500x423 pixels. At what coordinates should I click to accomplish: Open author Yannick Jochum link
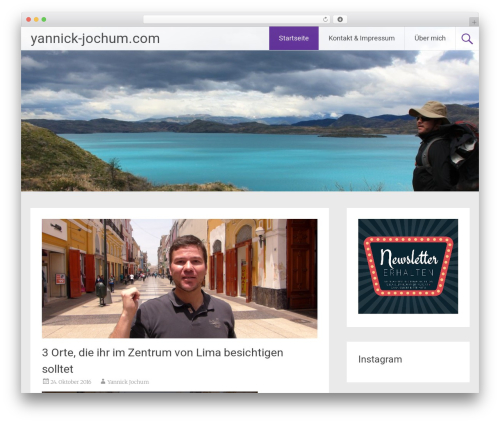tap(128, 382)
